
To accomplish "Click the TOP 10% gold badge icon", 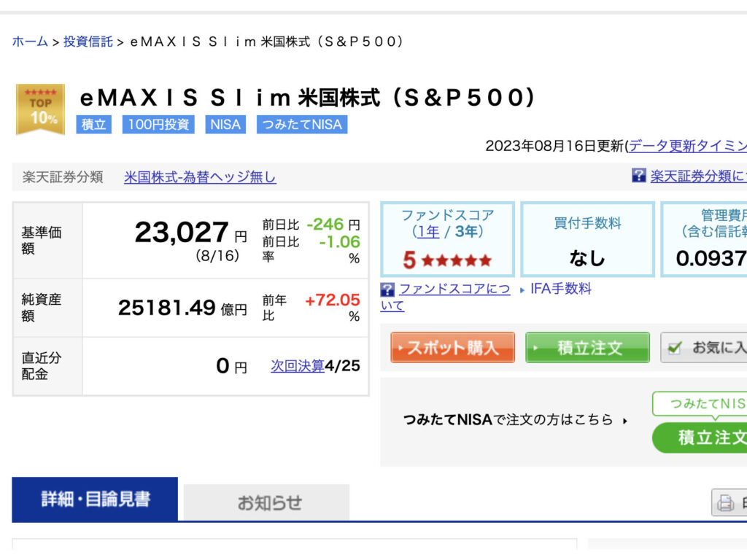I will pos(40,109).
